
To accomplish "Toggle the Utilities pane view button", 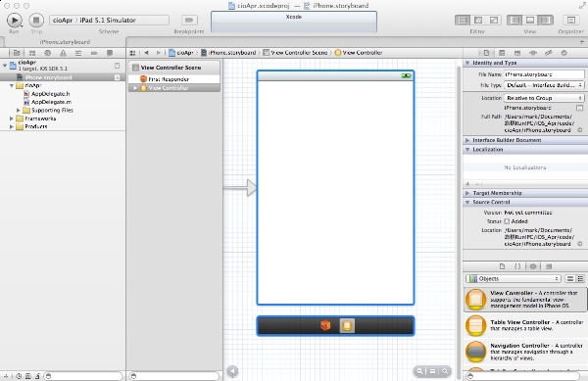I will click(x=546, y=20).
